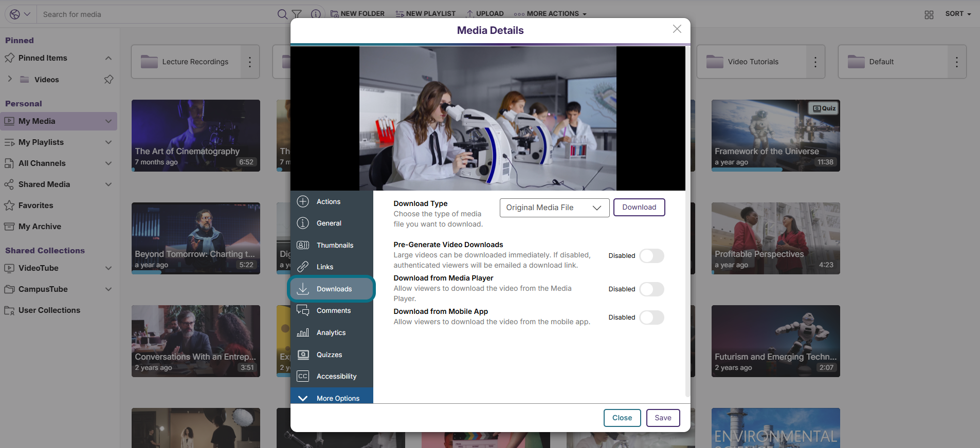The height and width of the screenshot is (448, 980).
Task: Expand the My Media chevron
Action: click(108, 121)
